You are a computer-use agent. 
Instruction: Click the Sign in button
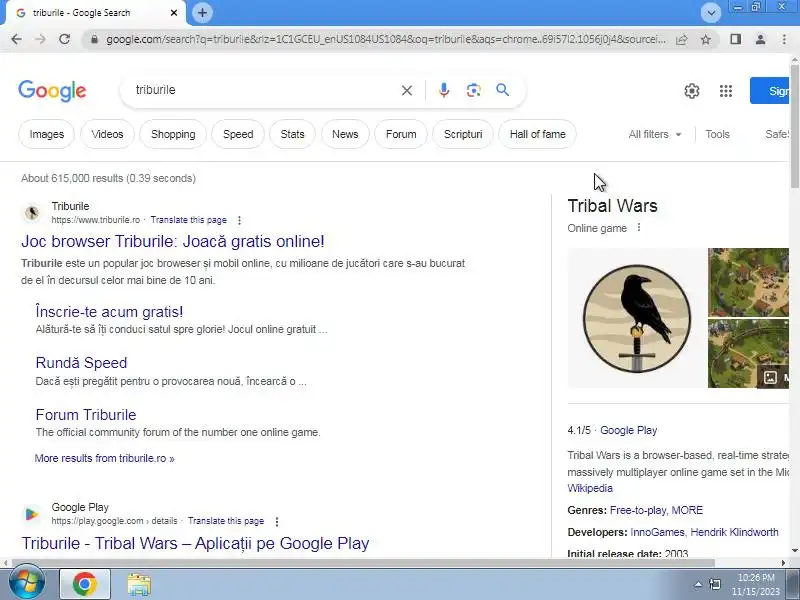(x=769, y=91)
